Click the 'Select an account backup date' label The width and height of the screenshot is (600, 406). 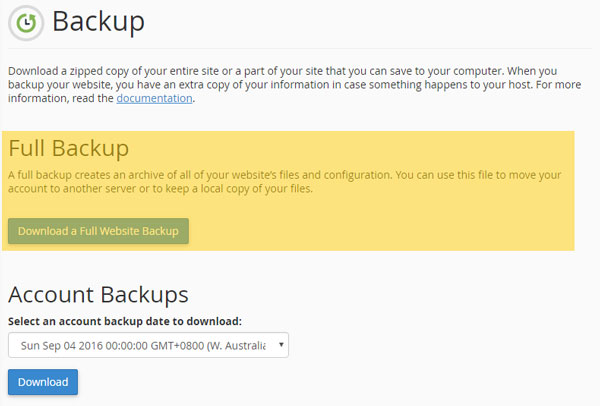125,321
